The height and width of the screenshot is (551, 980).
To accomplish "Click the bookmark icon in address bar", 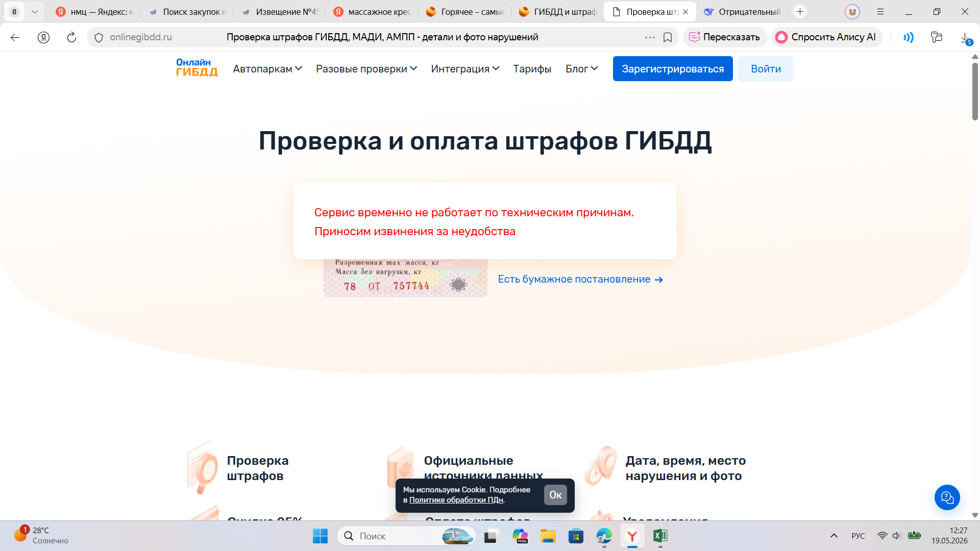I will tap(667, 37).
